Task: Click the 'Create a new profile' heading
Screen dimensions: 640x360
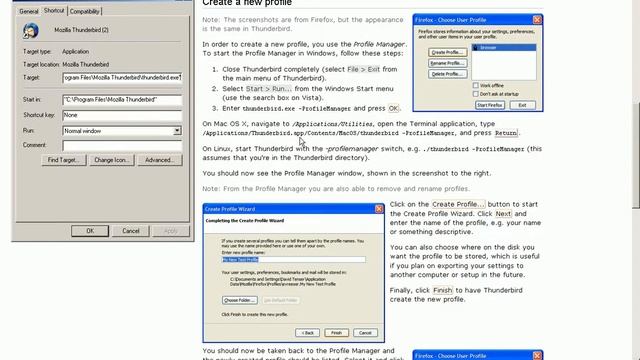Action: pos(247,3)
